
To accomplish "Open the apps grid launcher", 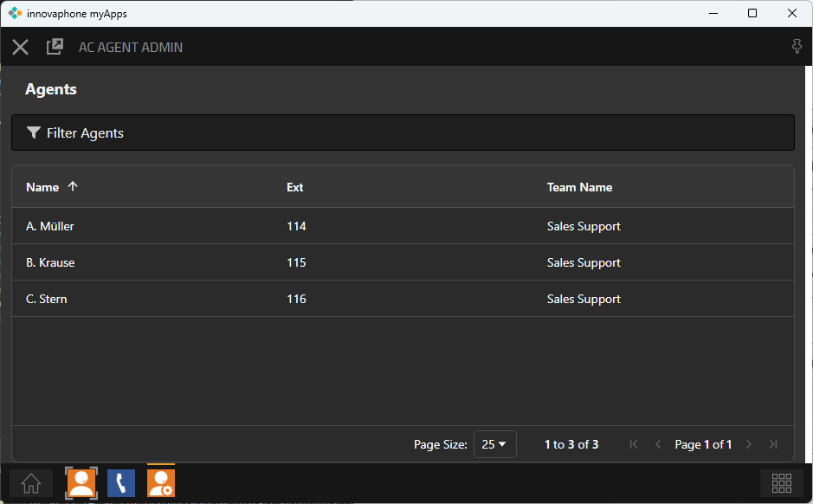I will coord(781,483).
